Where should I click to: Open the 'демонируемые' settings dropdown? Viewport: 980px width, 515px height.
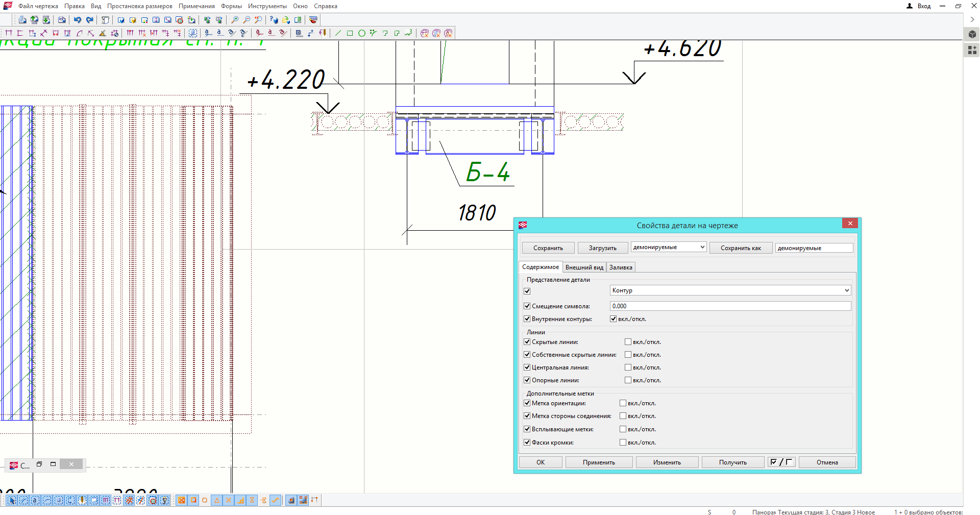(x=668, y=247)
